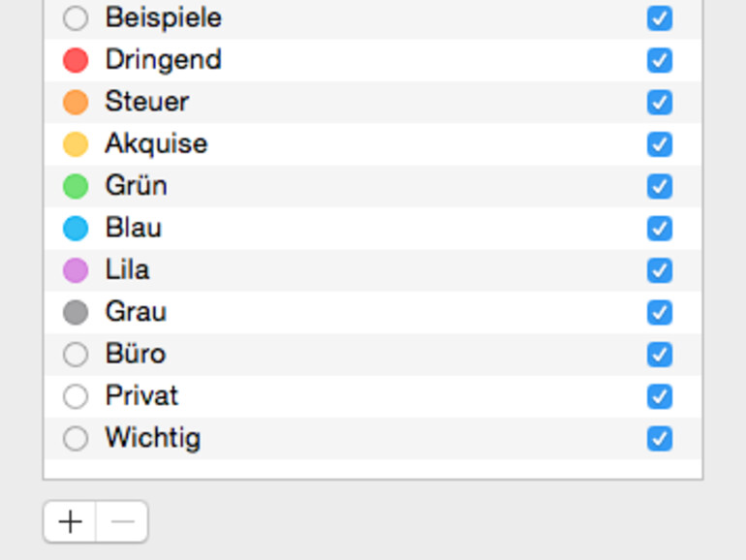This screenshot has width=746, height=560.
Task: Click the plus button to add tag
Action: pyautogui.click(x=70, y=522)
